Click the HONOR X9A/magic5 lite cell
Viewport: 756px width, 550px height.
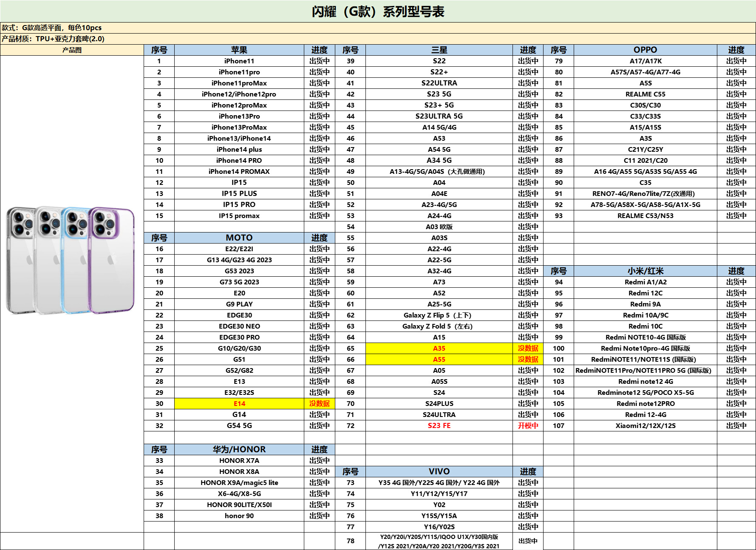click(x=239, y=483)
